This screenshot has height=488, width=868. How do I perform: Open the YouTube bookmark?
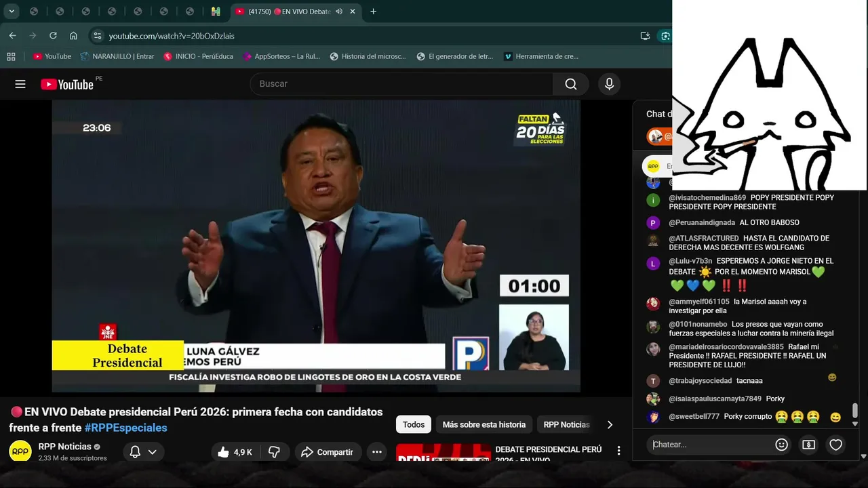pyautogui.click(x=52, y=56)
